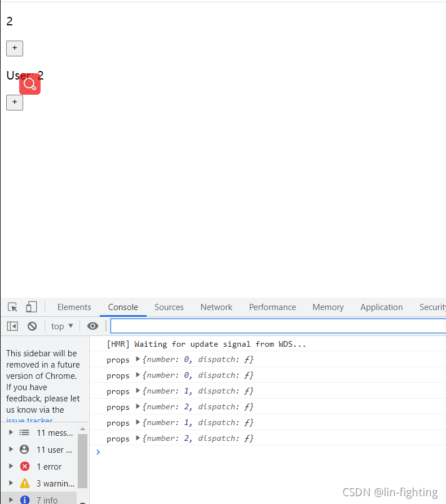
Task: Activate the inspect element picker icon
Action: (x=12, y=307)
